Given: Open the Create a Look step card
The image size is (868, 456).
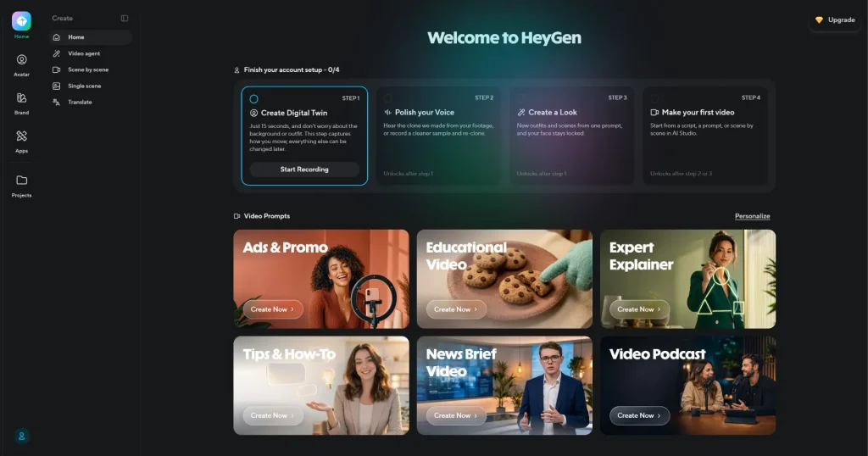Looking at the screenshot, I should coord(572,136).
